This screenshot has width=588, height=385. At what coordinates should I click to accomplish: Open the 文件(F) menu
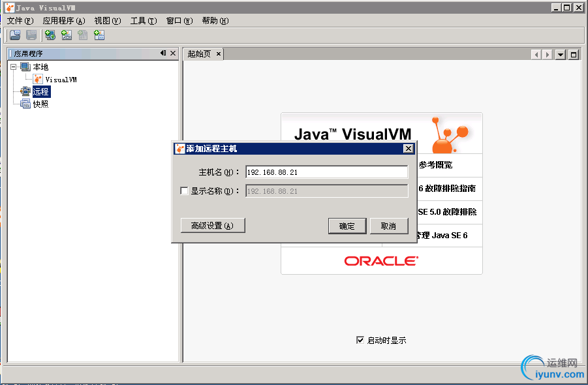tap(20, 21)
